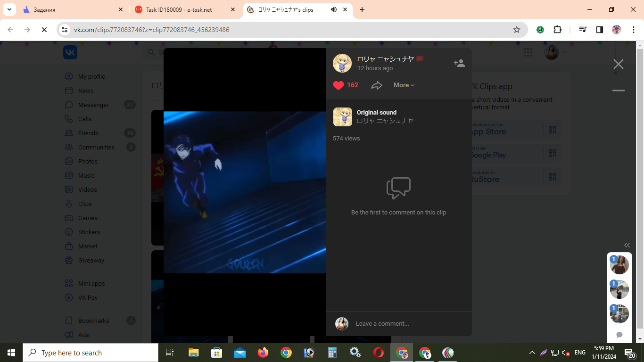
Task: Open the More dropdown under the clip
Action: [x=404, y=85]
